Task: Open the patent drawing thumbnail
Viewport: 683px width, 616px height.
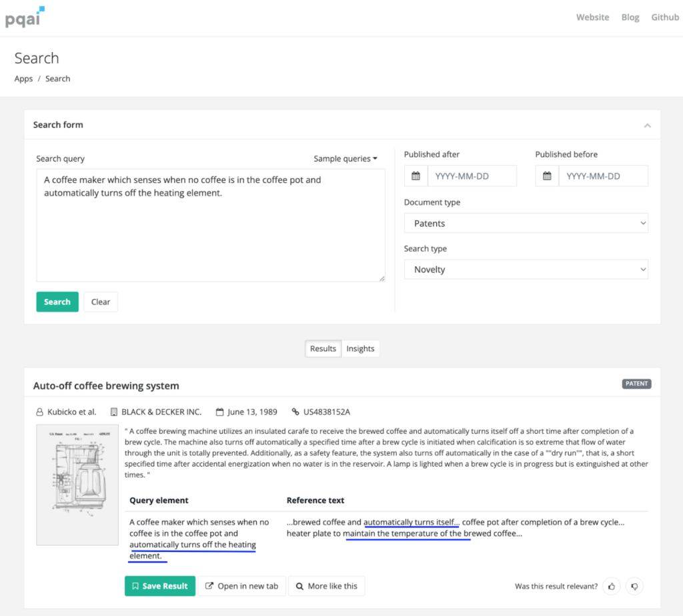Action: pyautogui.click(x=77, y=485)
